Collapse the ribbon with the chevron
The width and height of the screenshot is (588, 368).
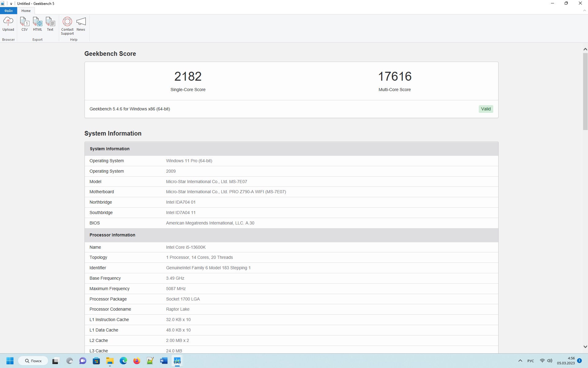(x=584, y=11)
